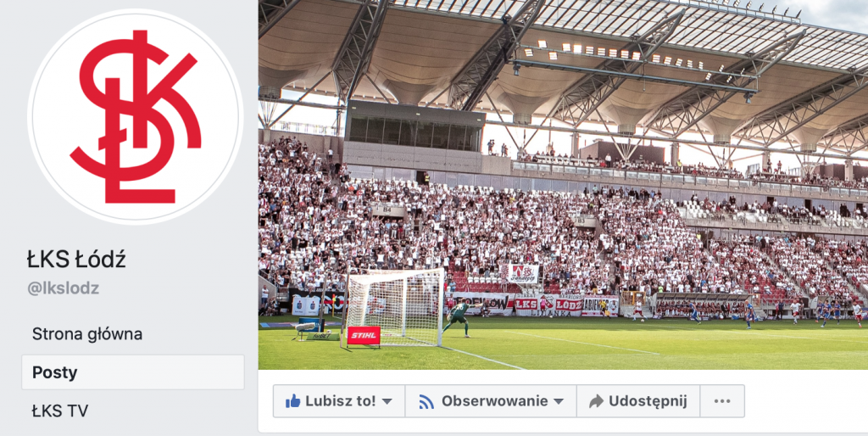The width and height of the screenshot is (868, 436).
Task: Click the ŁKS Łódź page name
Action: 76,260
